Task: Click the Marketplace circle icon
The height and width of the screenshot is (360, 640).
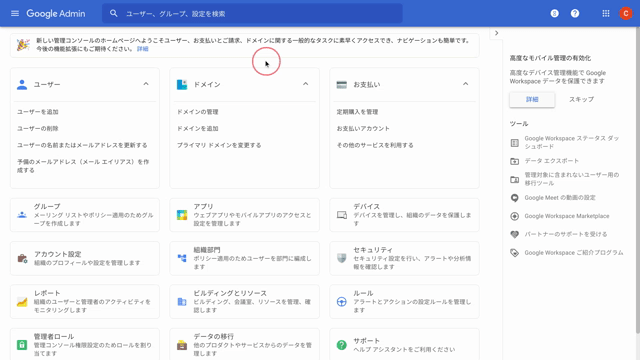Action: tap(514, 216)
